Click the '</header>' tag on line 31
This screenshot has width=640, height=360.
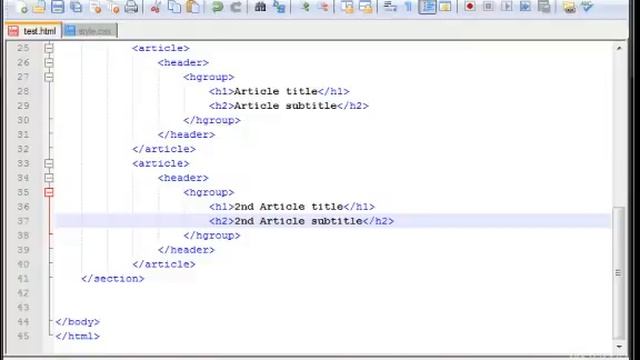click(x=186, y=135)
